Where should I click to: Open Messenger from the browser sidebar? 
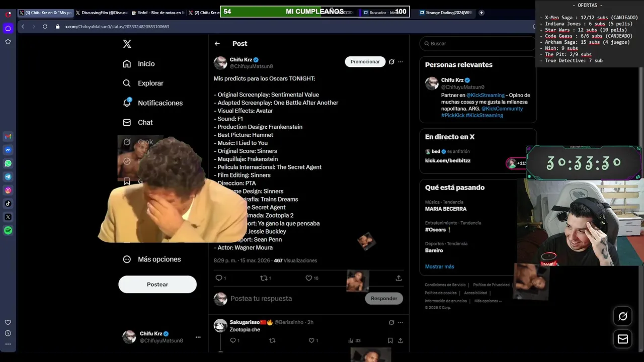[8, 150]
